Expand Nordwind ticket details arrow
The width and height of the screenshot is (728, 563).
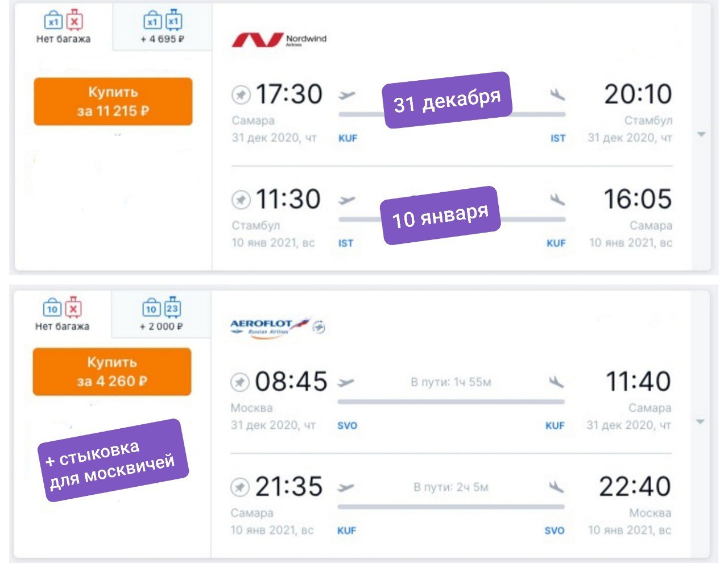click(x=701, y=135)
